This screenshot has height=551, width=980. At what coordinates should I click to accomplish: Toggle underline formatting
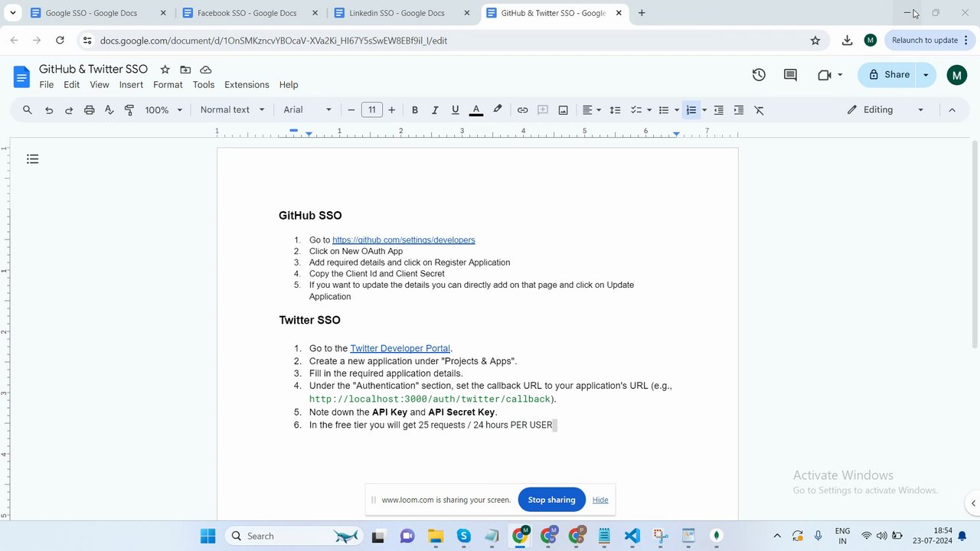(x=456, y=110)
